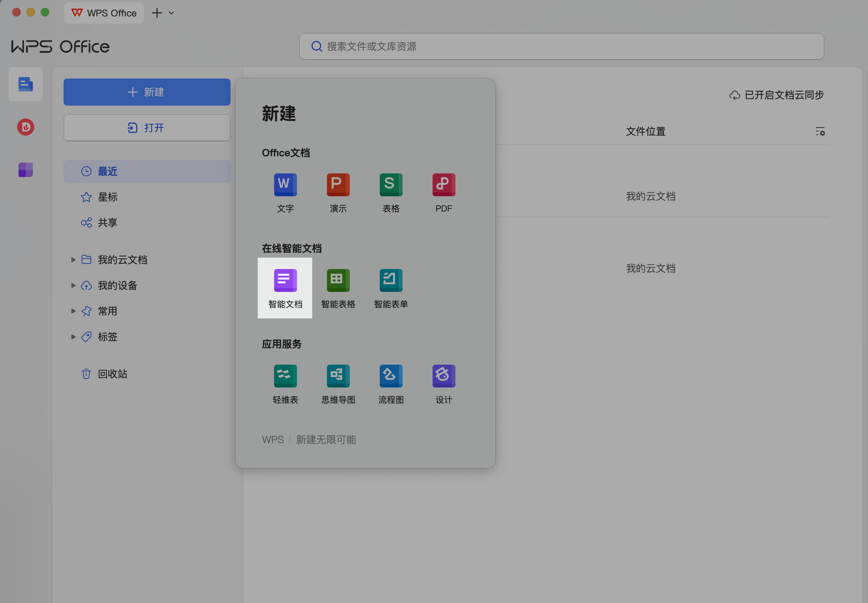
Task: Click the 智能表单 smart form icon
Action: pyautogui.click(x=391, y=281)
